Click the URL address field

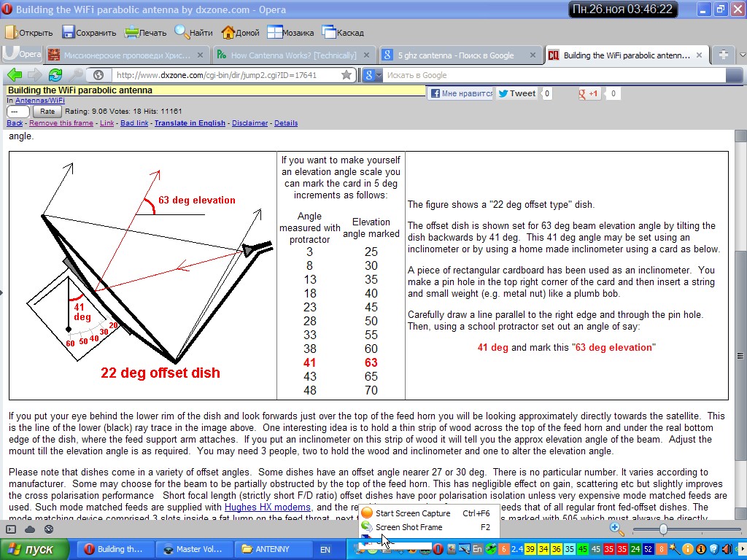(x=228, y=75)
